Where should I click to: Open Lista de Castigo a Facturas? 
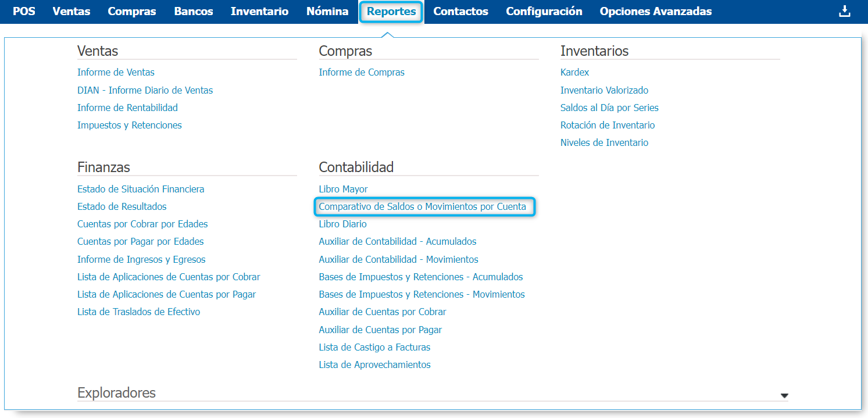(374, 347)
